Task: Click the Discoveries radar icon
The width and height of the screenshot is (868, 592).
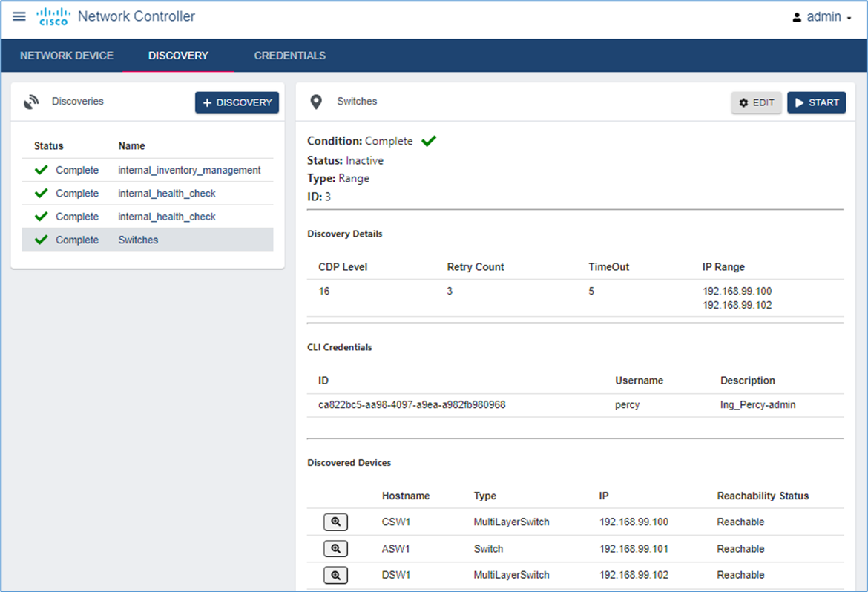Action: [31, 102]
